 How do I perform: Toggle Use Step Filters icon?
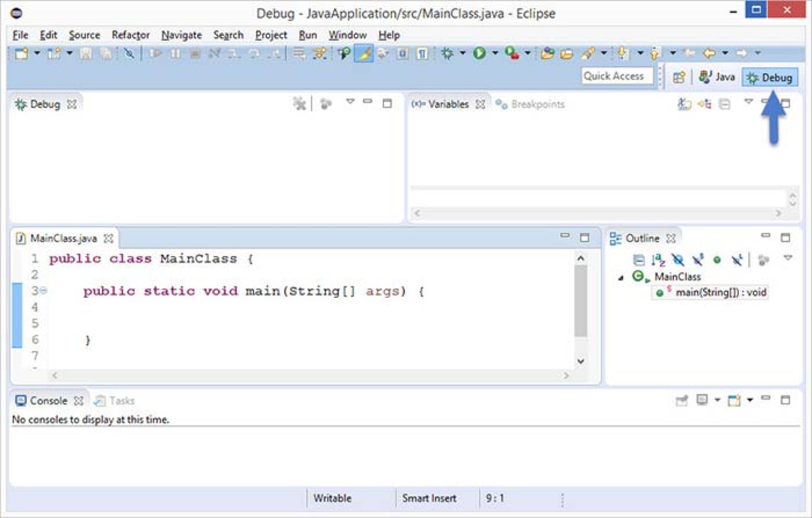320,53
